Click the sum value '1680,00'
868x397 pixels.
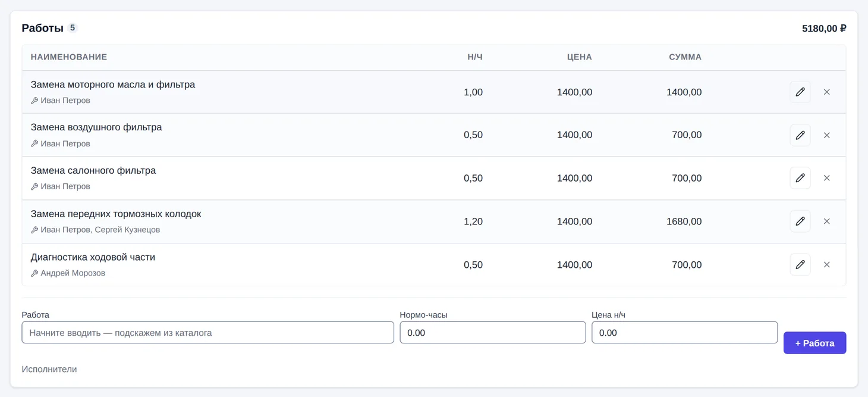pos(684,221)
